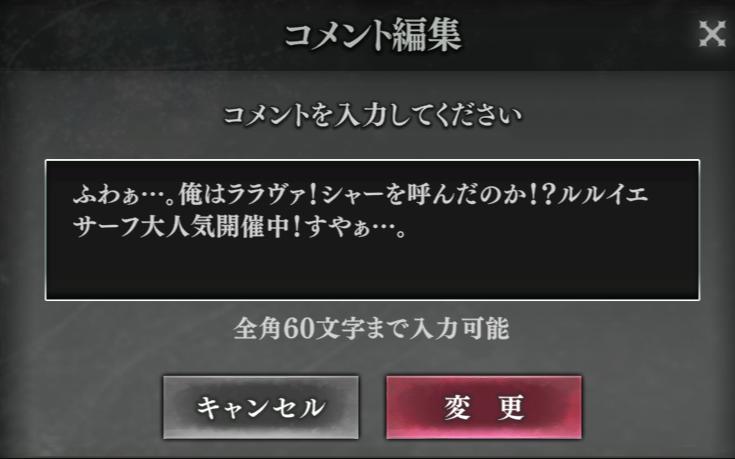The image size is (735, 459).
Task: Close the コメント編集 dialog with the X icon
Action: click(x=712, y=34)
